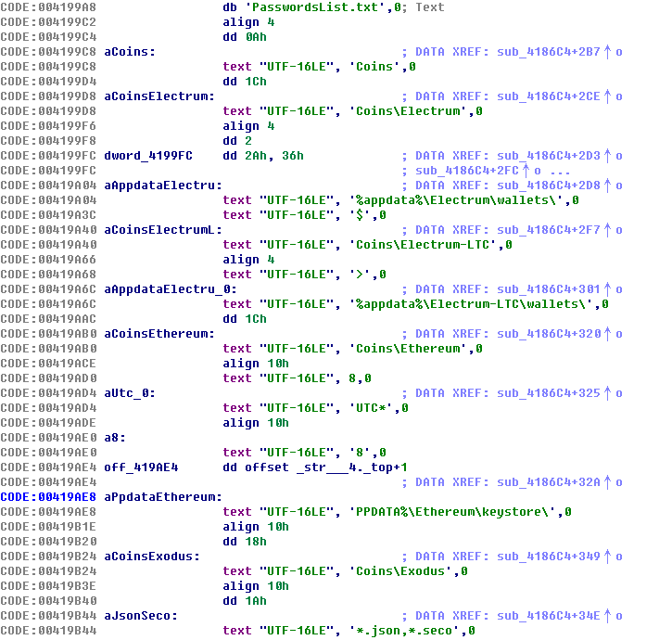The width and height of the screenshot is (672, 640).
Task: Click address CODE:004199C4 with dd 0Ah
Action: pos(48,37)
